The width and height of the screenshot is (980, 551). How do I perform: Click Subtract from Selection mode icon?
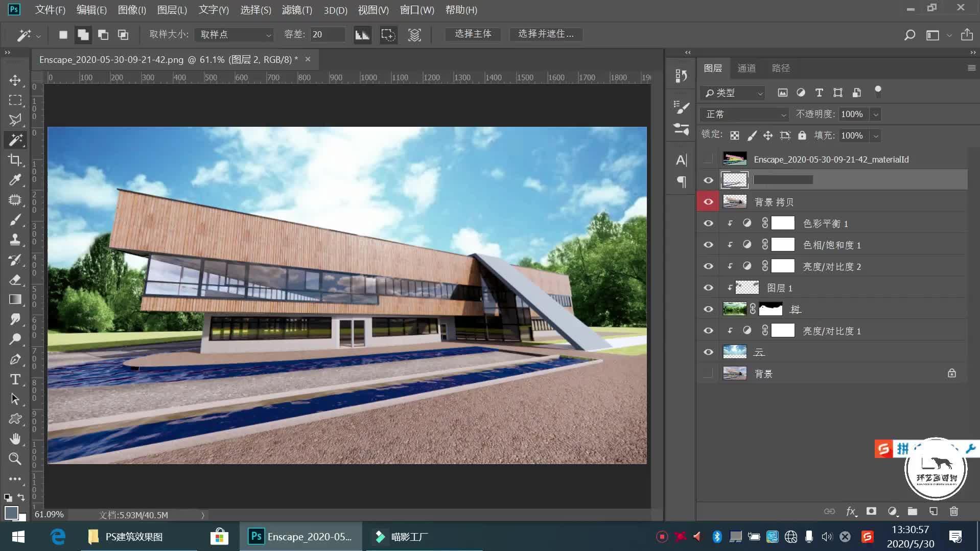(103, 35)
